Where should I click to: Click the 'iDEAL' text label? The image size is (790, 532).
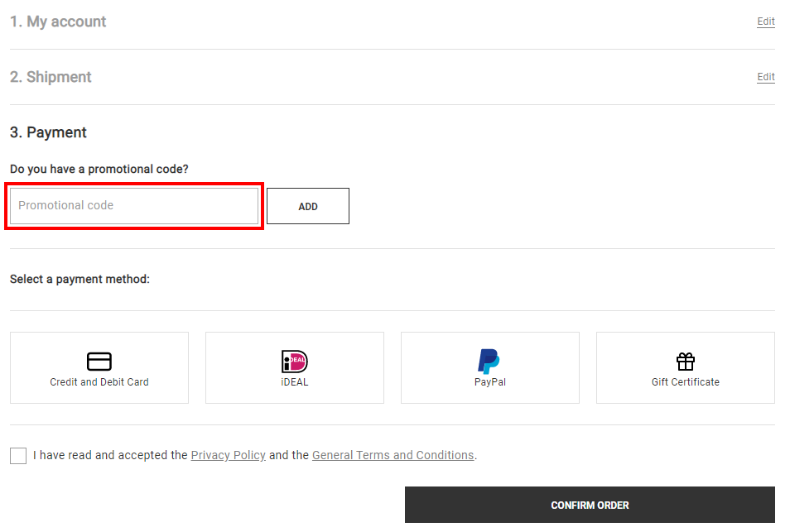(295, 382)
